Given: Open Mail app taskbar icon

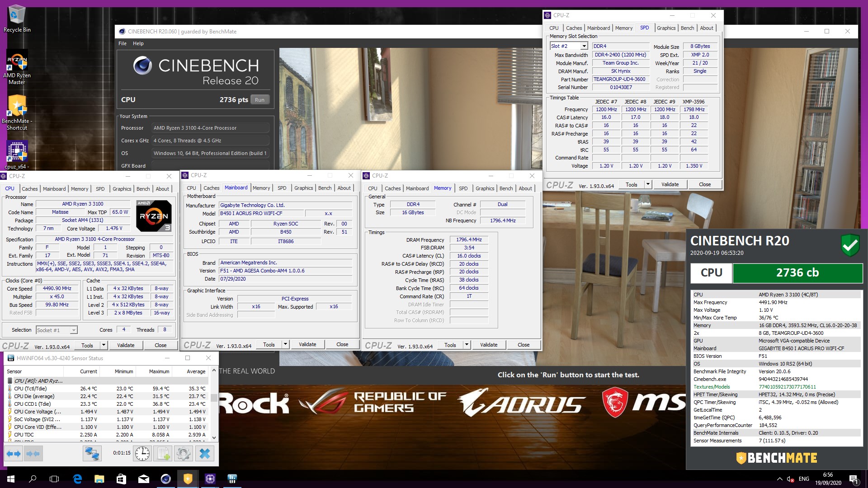Looking at the screenshot, I should [x=144, y=479].
